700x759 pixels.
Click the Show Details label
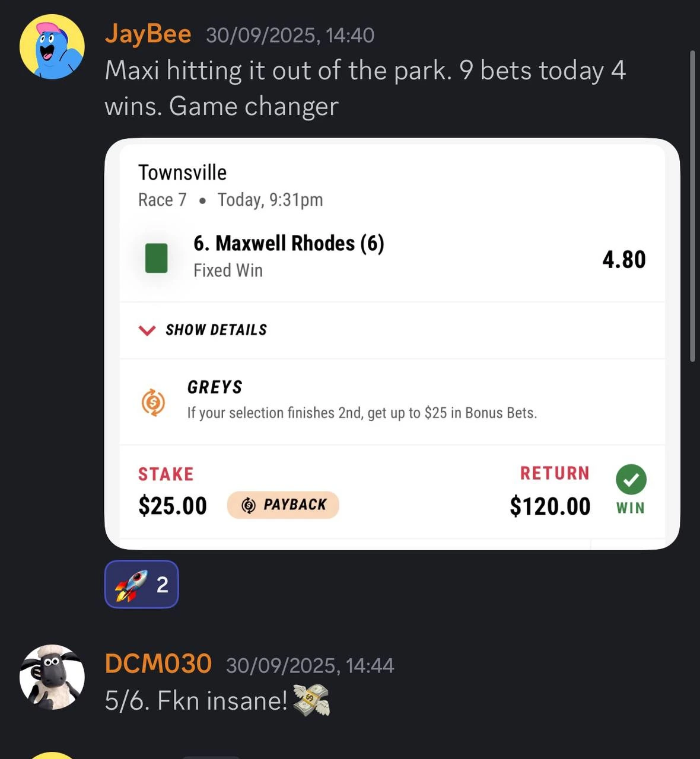(x=216, y=330)
